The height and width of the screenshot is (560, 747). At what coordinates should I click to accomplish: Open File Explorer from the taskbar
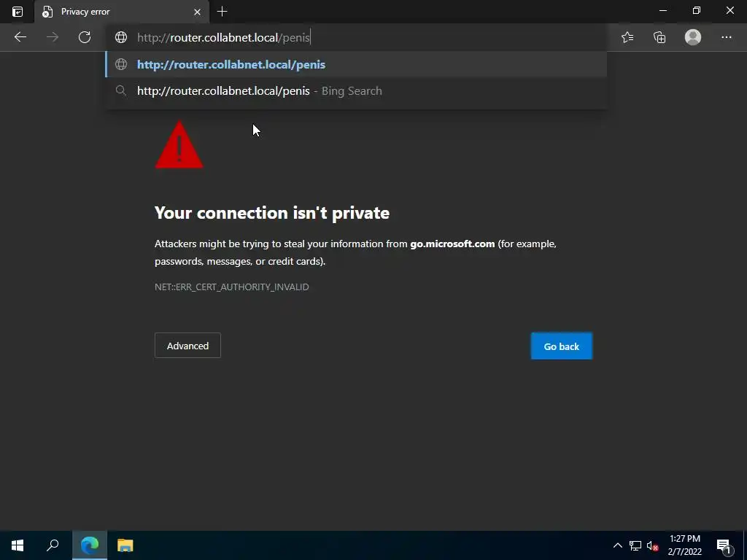point(125,545)
